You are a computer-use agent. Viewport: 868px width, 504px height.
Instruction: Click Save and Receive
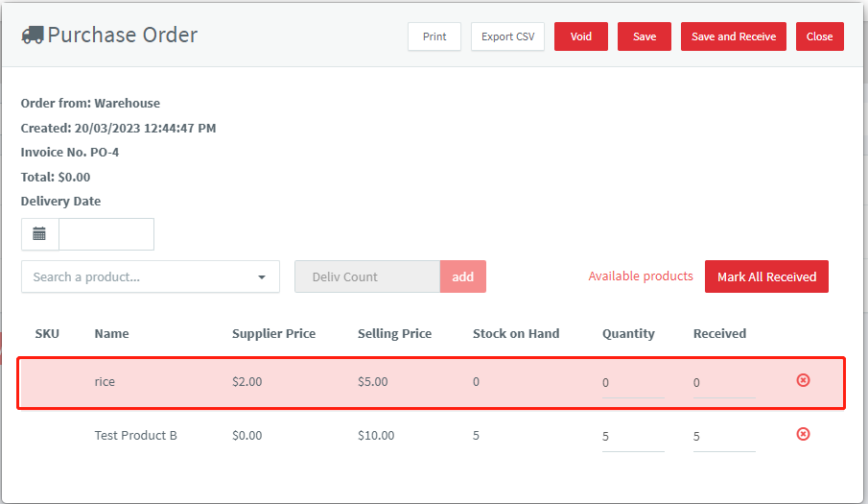[x=734, y=36]
